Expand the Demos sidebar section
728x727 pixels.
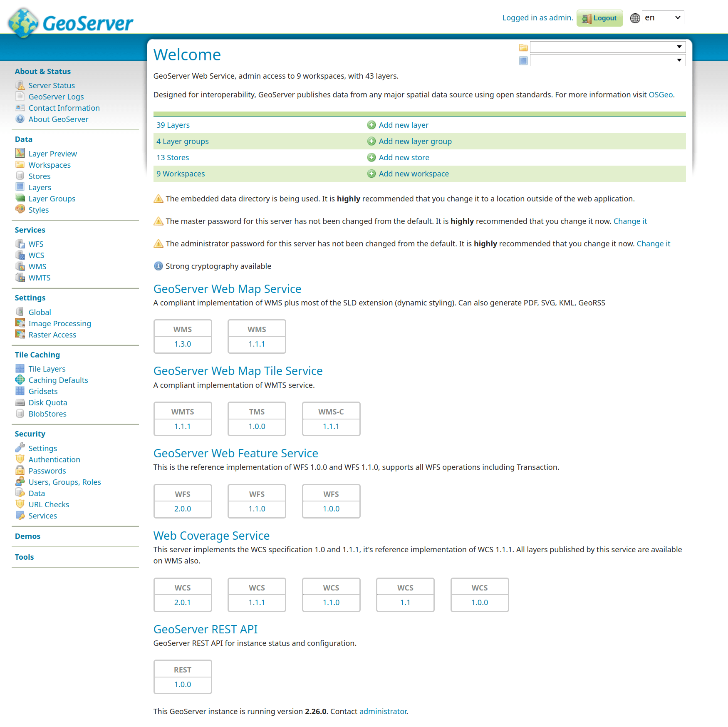(27, 536)
